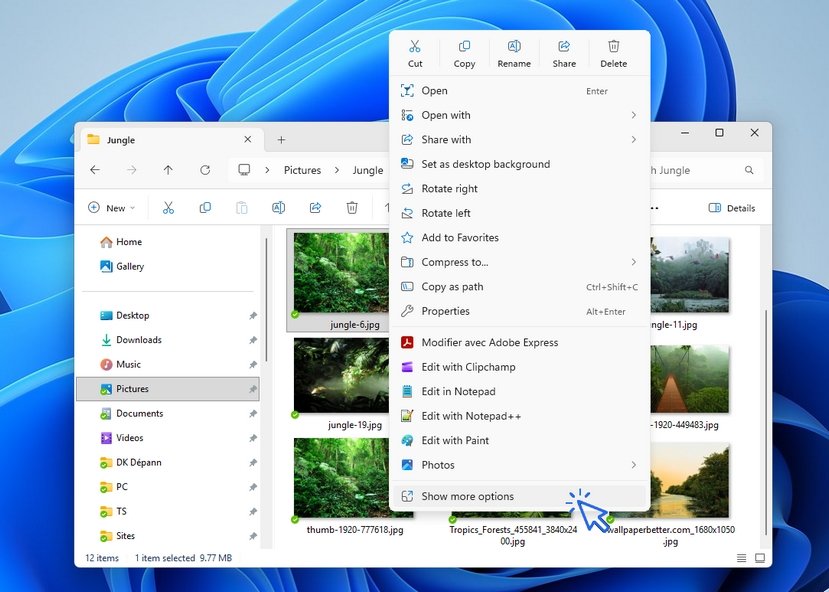Image resolution: width=829 pixels, height=592 pixels.
Task: Switch to details list view icon in status bar
Action: pos(741,558)
